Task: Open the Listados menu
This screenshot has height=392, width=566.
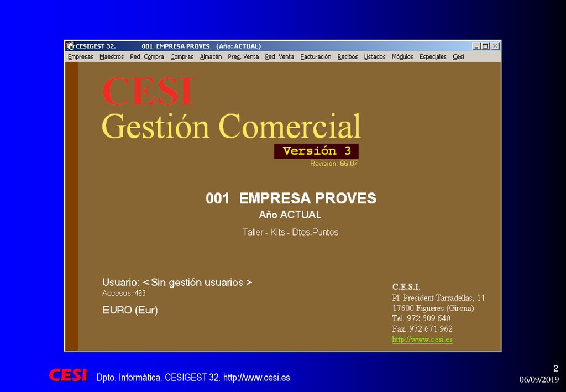Action: [375, 56]
